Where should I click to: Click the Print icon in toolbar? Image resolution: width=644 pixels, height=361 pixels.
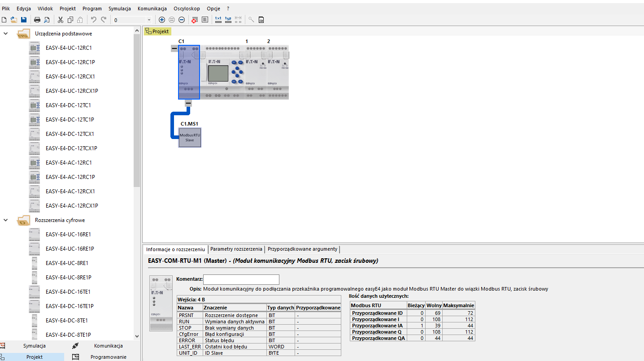(x=37, y=20)
